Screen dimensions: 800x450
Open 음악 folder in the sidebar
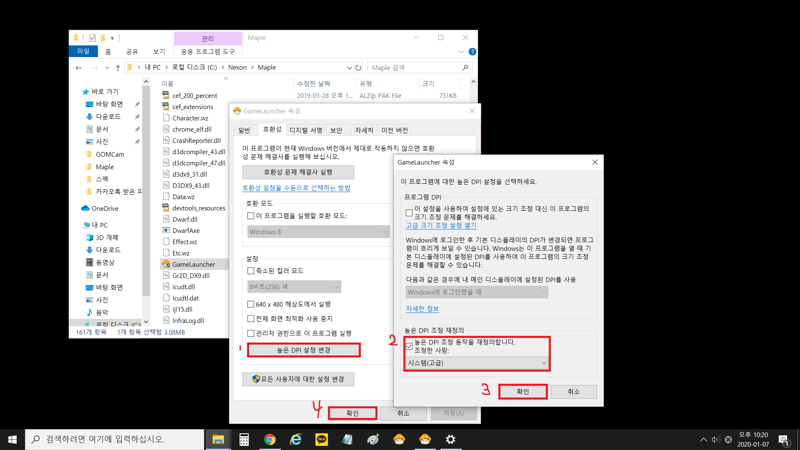coord(97,312)
